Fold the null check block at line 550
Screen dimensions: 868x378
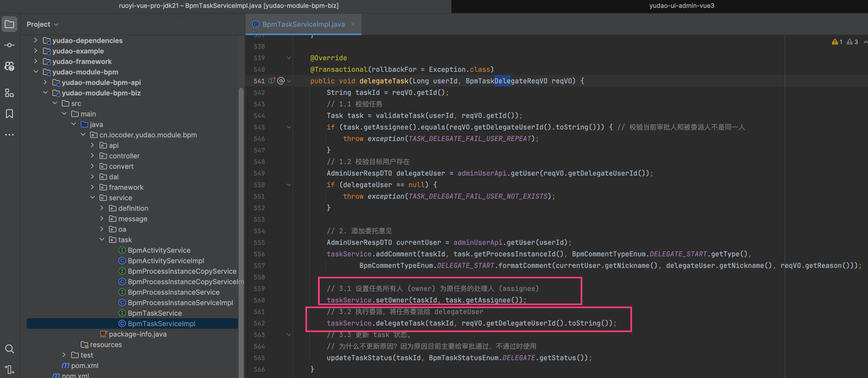[289, 185]
